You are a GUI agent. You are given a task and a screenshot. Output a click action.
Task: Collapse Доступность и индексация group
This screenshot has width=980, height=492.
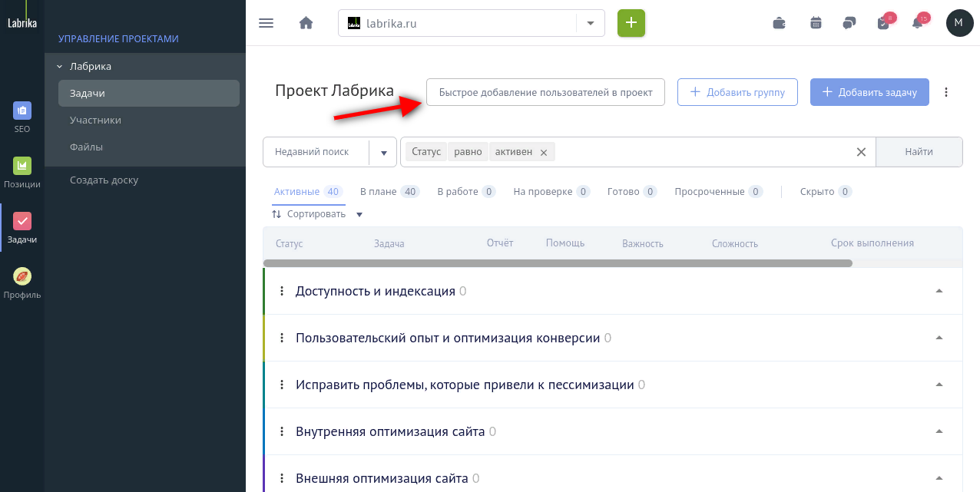point(939,291)
